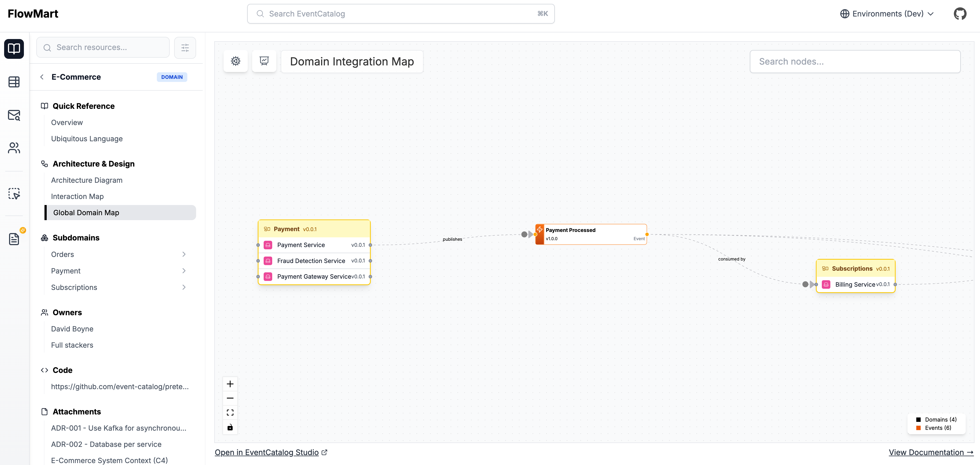Expand the Orders subdomain
Viewport: 980px width, 465px height.
coord(184,254)
